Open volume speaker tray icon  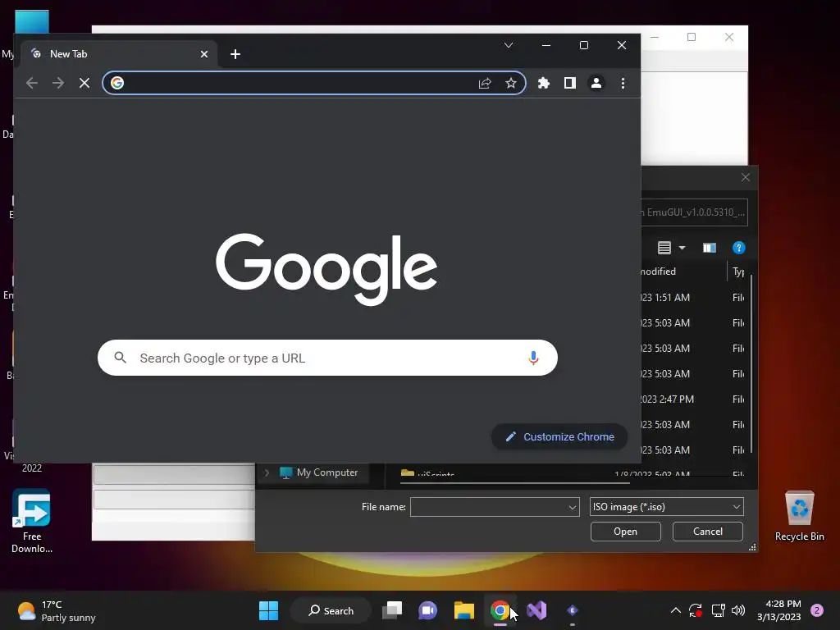[x=738, y=610]
